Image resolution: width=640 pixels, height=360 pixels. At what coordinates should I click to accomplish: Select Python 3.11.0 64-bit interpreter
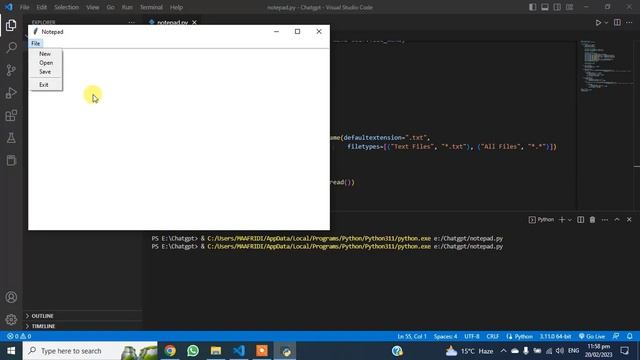pos(555,336)
